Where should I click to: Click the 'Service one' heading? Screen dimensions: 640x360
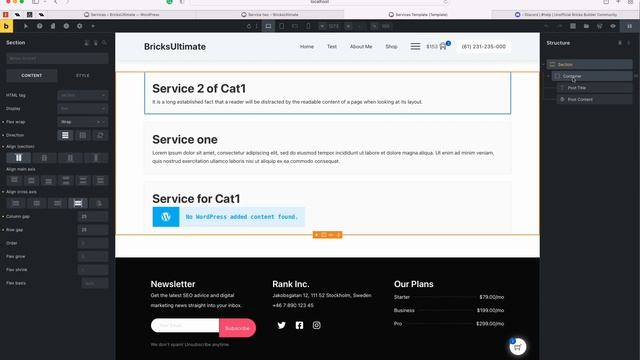pyautogui.click(x=185, y=140)
